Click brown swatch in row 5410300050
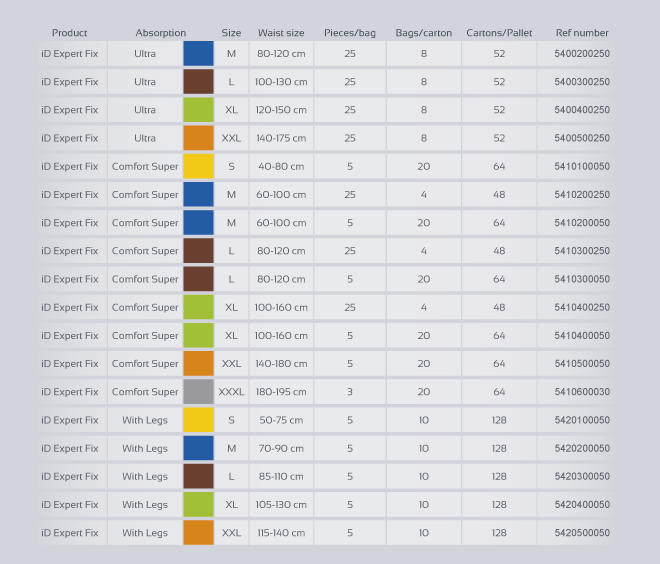The image size is (660, 564). click(x=198, y=279)
